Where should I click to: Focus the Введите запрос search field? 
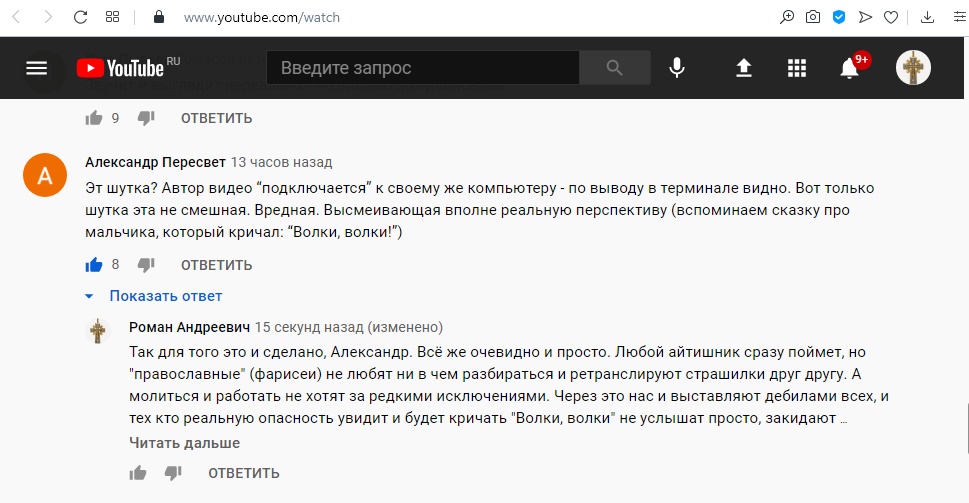[423, 67]
